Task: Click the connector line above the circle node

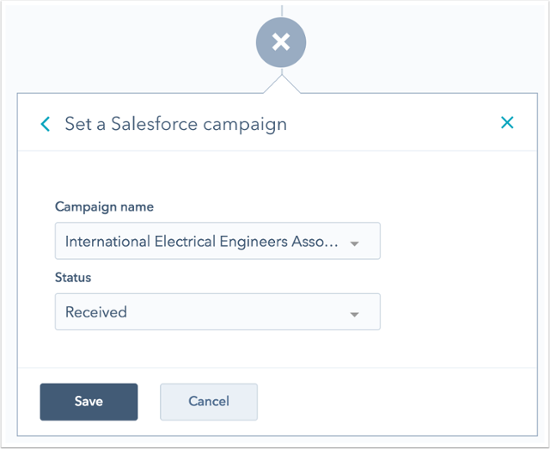Action: coord(282,11)
